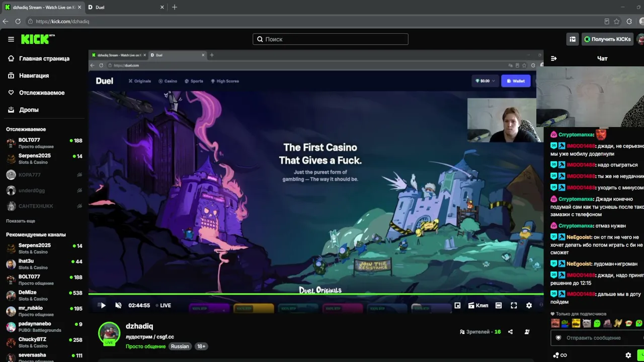Create a clip with Клип button
Screen dimensions: 644x362
tap(478, 305)
